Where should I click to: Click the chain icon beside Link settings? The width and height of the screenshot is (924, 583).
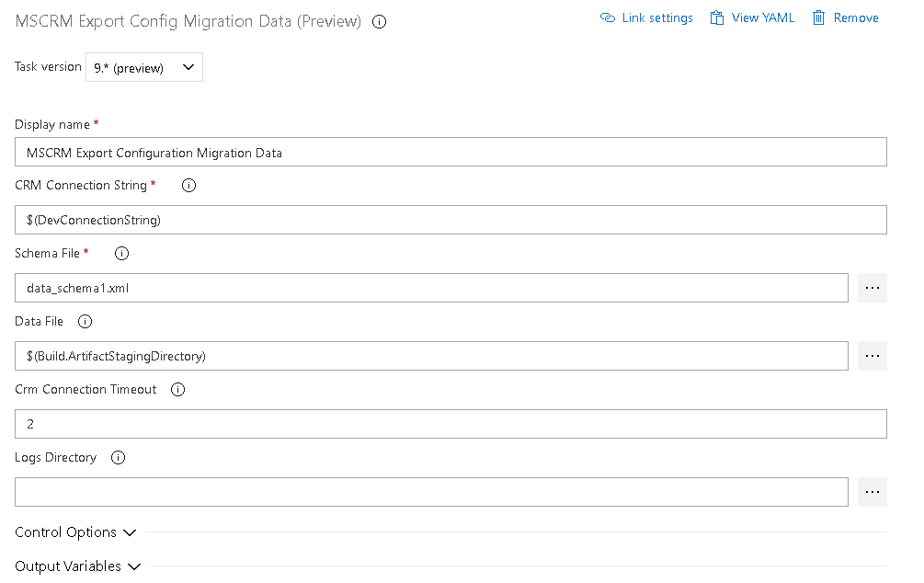point(607,17)
